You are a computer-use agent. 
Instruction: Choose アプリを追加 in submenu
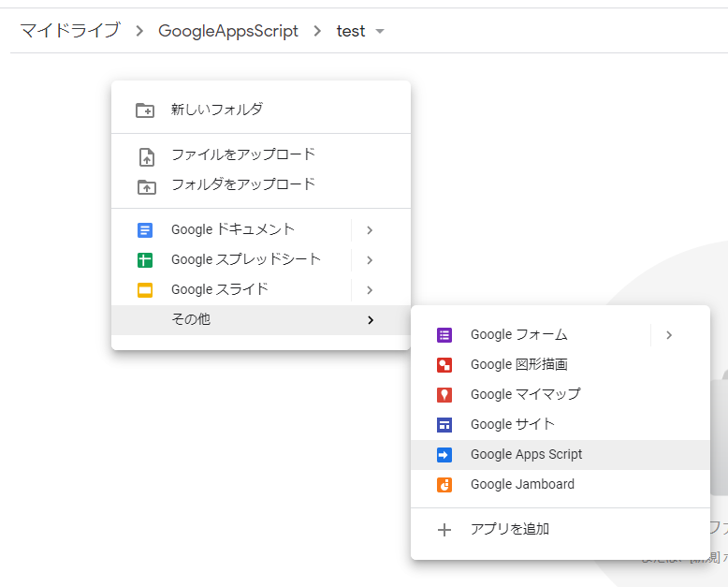pyautogui.click(x=561, y=530)
